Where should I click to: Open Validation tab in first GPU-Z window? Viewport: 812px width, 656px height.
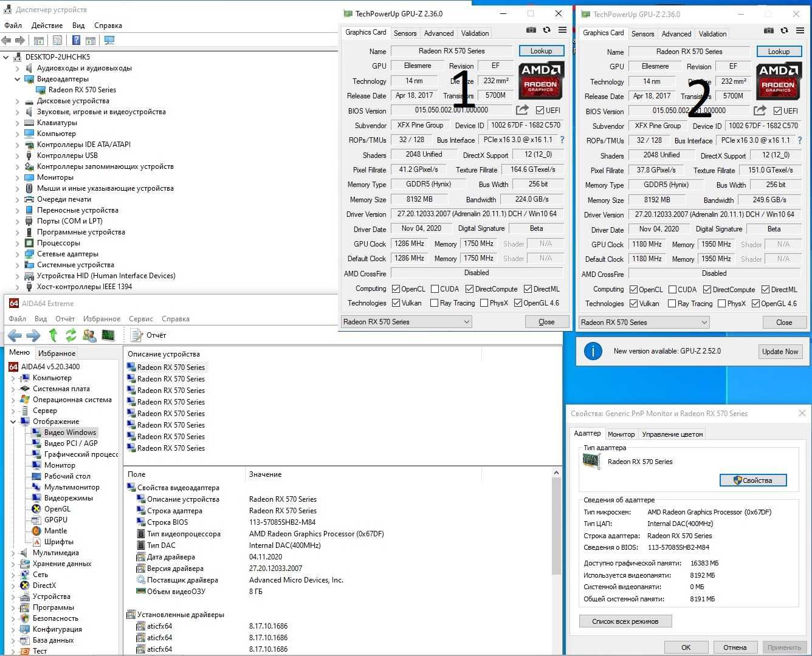coord(475,33)
